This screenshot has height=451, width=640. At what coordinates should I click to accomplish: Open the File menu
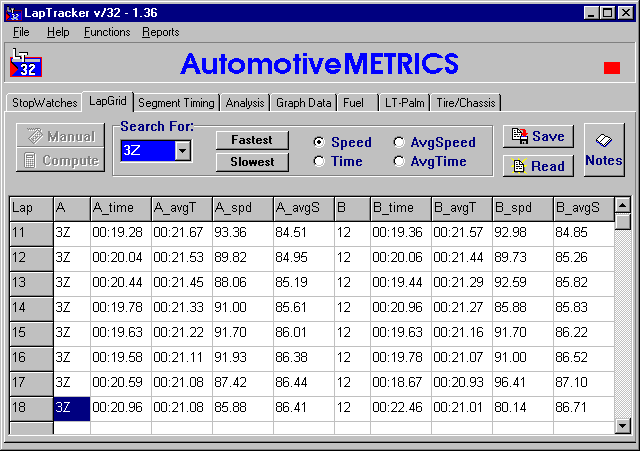click(21, 32)
